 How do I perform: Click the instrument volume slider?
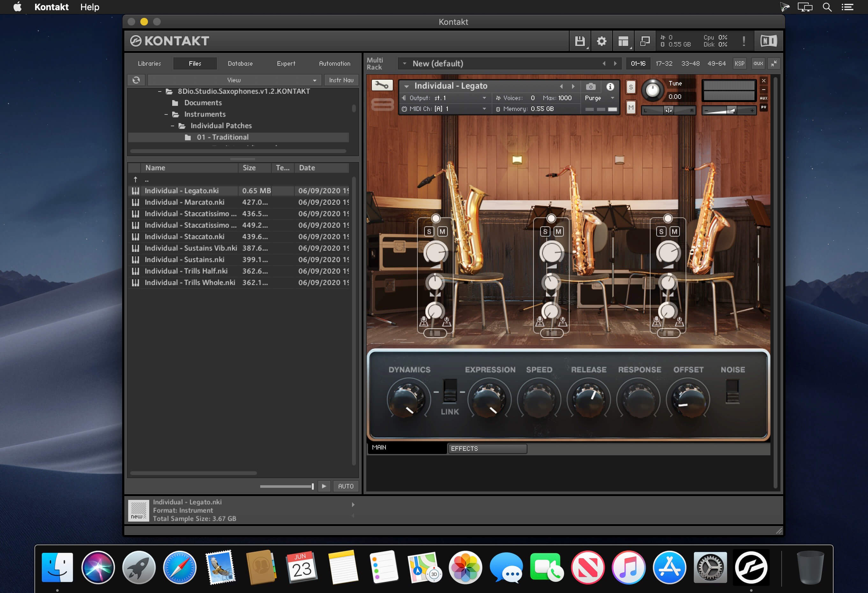729,111
